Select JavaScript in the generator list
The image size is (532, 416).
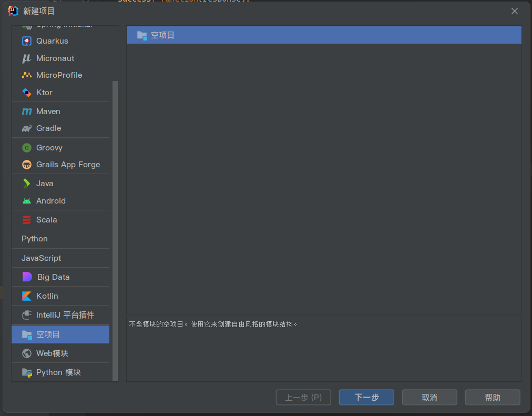tap(42, 258)
